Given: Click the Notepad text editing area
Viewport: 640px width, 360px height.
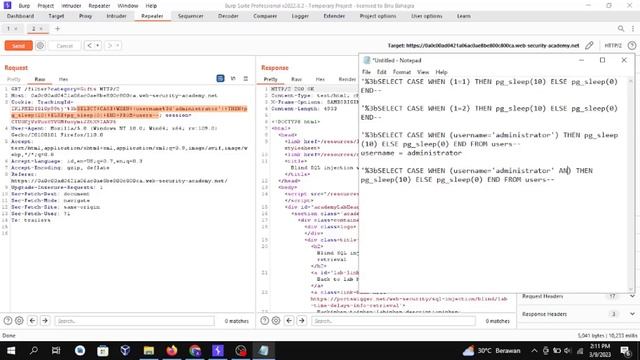Looking at the screenshot, I should 494,184.
